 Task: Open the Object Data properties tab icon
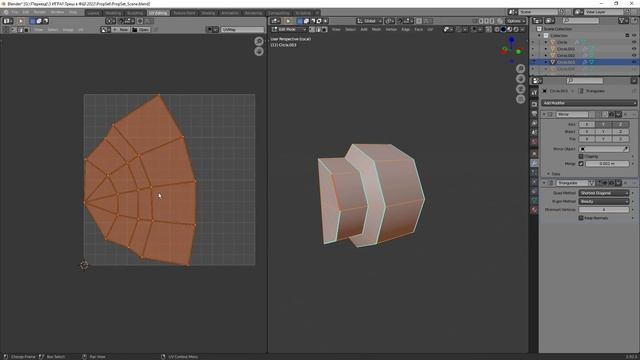pos(534,201)
